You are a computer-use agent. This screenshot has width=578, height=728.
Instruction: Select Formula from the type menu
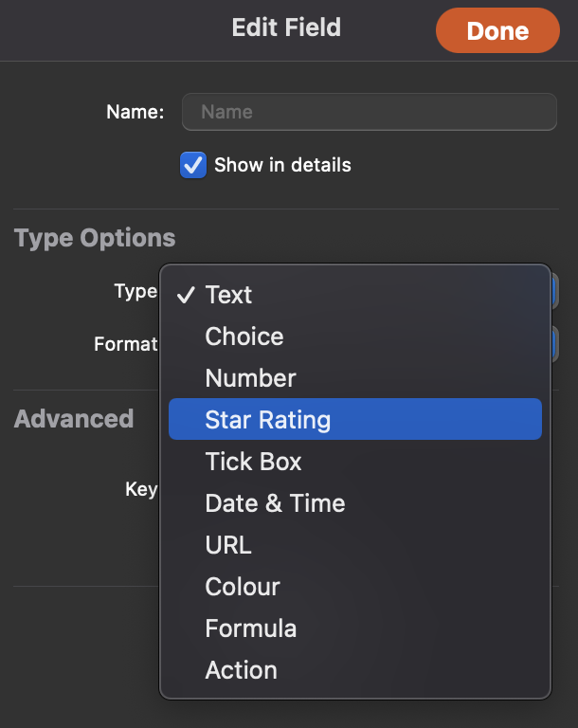click(355, 628)
